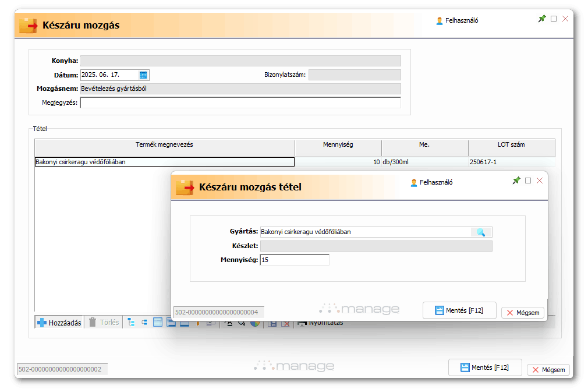Click the Mennyiség input showing 15
588x389 pixels.
click(295, 260)
